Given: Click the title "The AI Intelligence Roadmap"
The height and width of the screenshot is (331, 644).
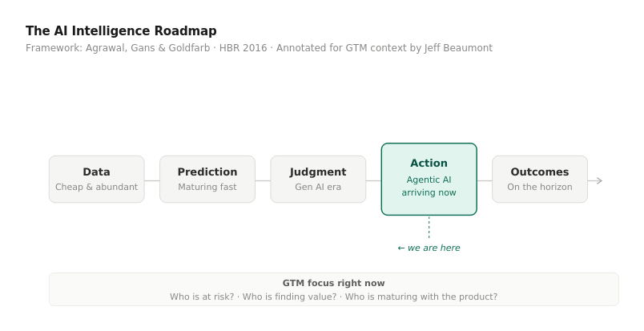Looking at the screenshot, I should point(121,31).
